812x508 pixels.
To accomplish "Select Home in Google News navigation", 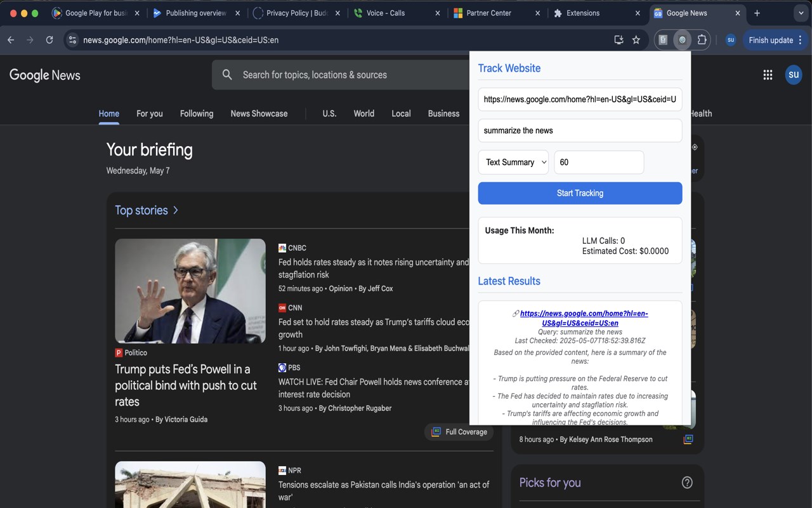I will [108, 114].
